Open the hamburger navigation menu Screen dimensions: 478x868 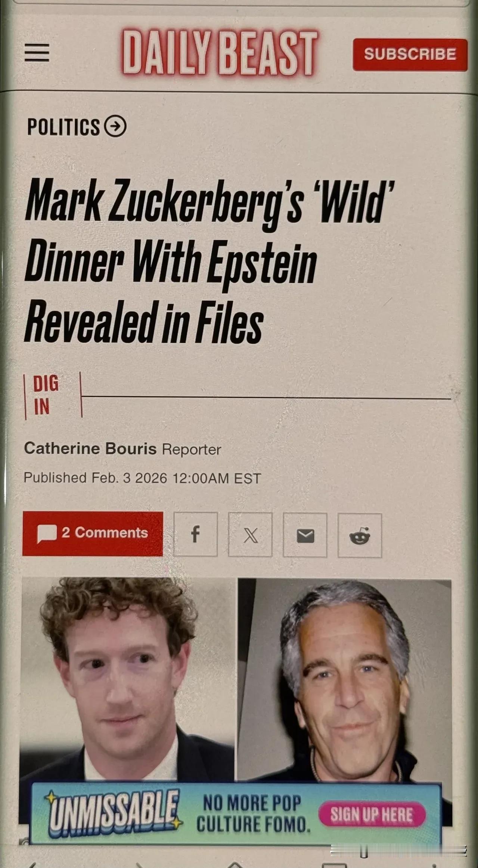[37, 53]
